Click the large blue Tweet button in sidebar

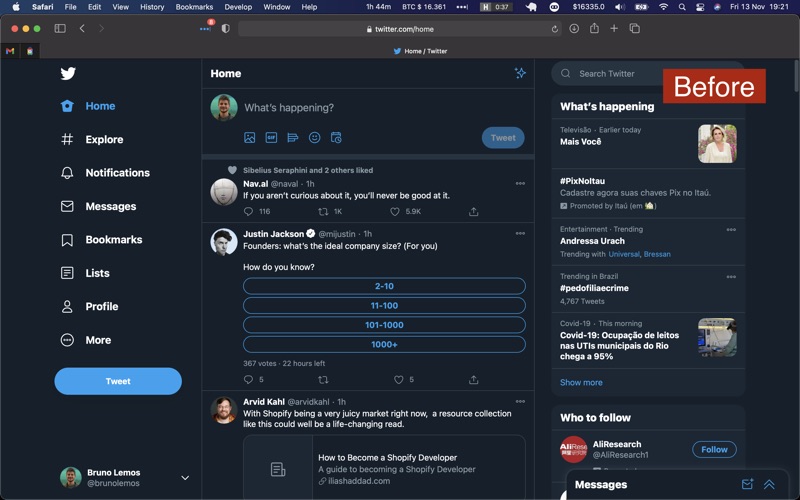(118, 381)
